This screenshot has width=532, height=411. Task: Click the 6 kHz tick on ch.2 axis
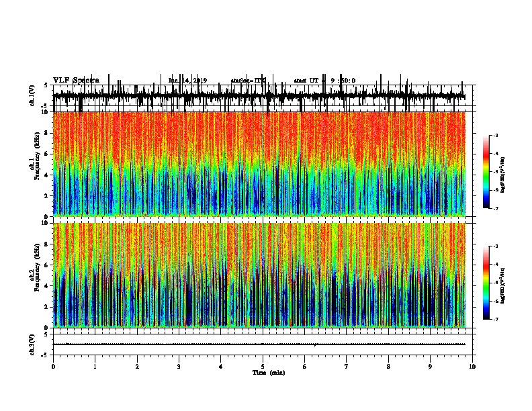tap(46, 265)
